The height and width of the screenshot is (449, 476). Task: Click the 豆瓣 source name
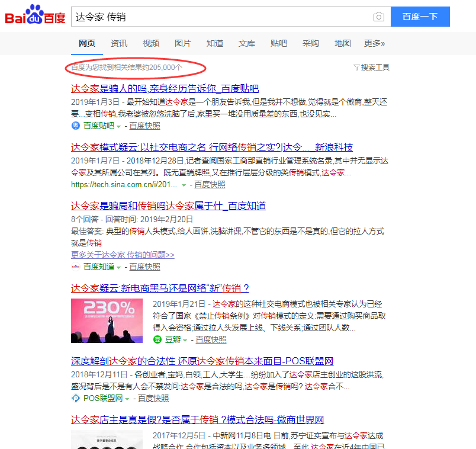(173, 339)
